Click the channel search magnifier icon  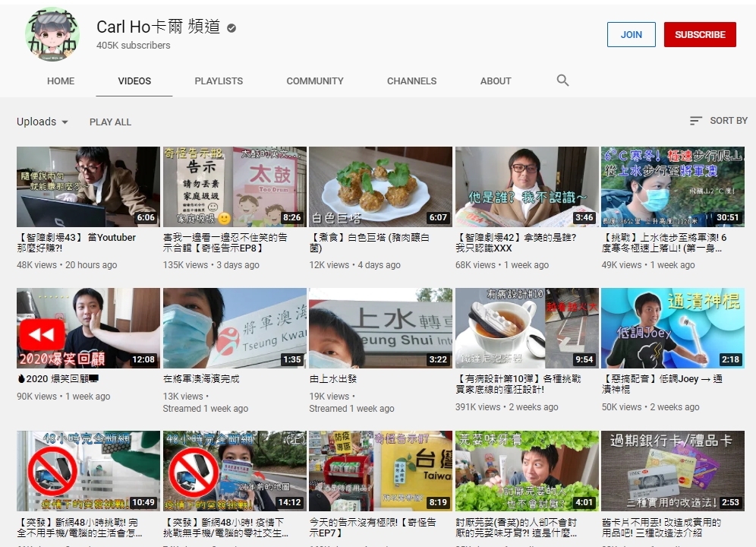(562, 81)
